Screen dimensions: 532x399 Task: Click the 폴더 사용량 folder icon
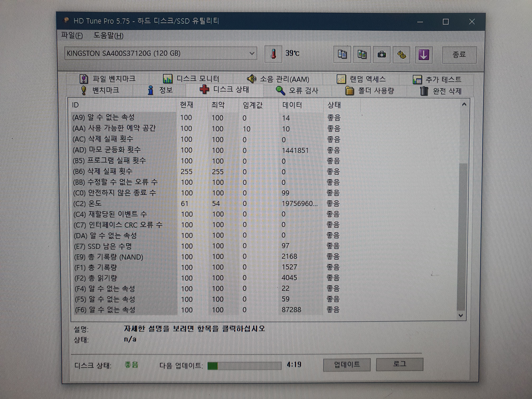[x=350, y=91]
